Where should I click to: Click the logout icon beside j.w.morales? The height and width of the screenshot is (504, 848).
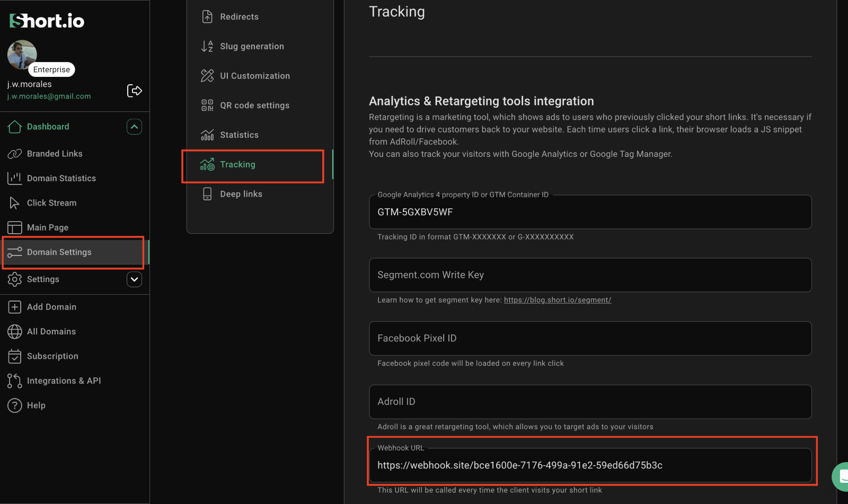(135, 91)
